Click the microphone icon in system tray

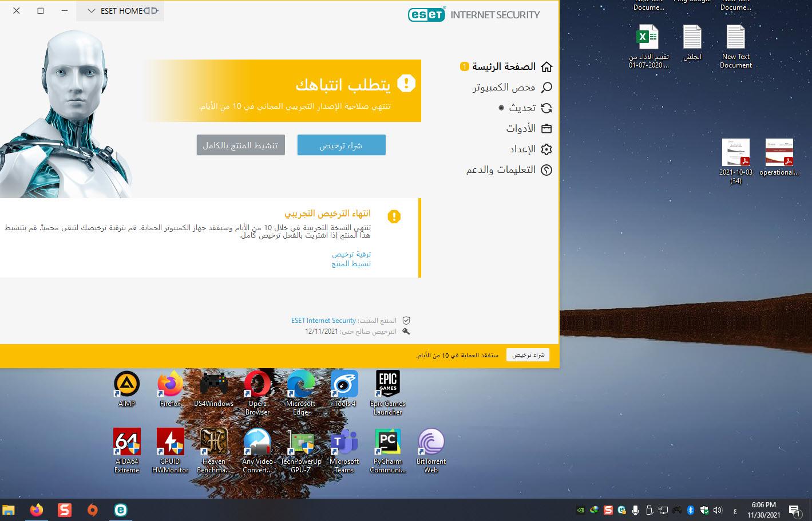pos(636,510)
